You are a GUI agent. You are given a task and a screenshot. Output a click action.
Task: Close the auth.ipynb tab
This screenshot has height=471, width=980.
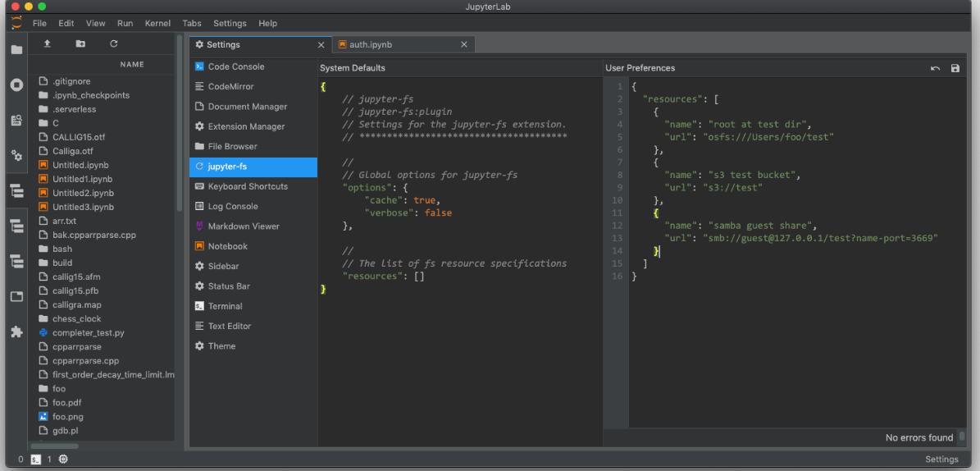(x=464, y=44)
